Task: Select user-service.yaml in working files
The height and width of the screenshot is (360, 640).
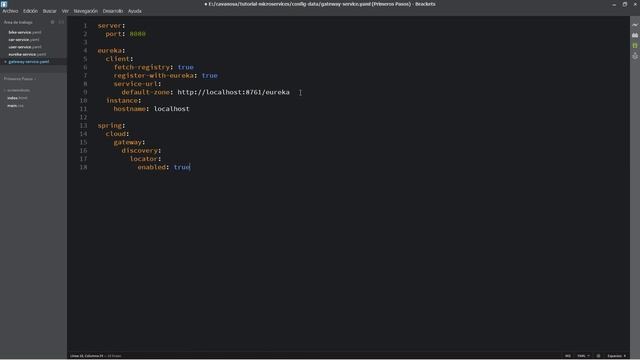Action: click(25, 47)
